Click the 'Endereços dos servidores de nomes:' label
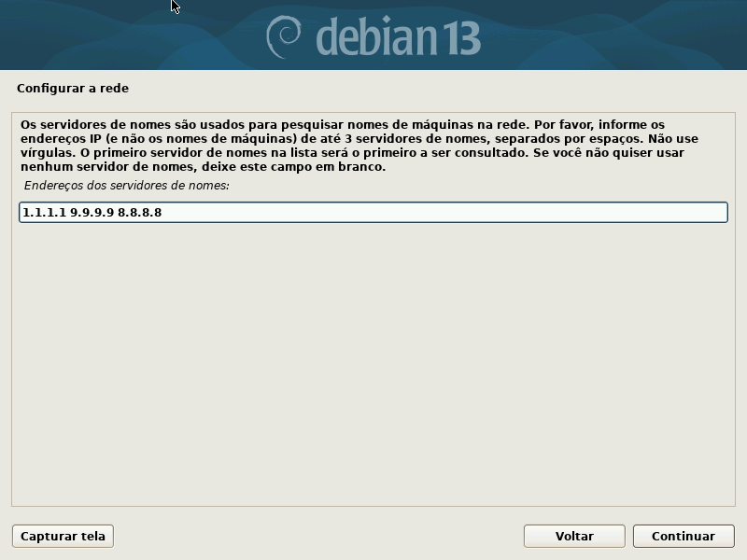Screen dimensions: 747x560 tap(127, 186)
